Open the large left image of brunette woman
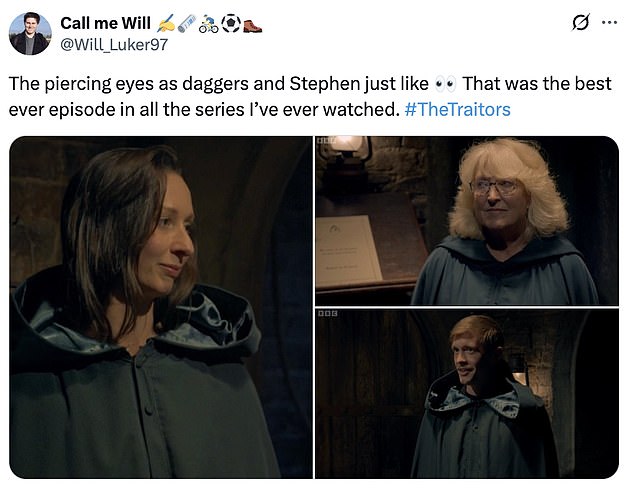 pyautogui.click(x=161, y=307)
